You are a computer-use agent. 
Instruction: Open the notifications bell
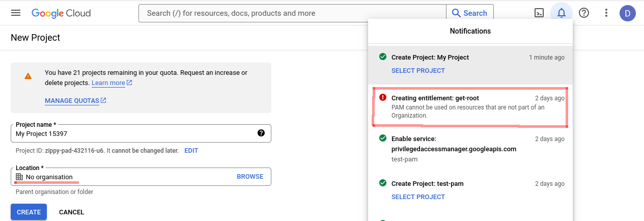point(562,13)
